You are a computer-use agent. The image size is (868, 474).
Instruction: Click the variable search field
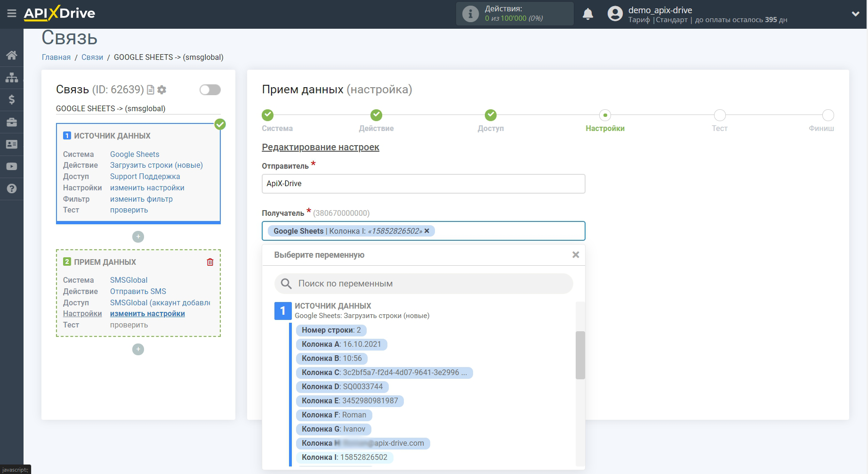point(423,284)
